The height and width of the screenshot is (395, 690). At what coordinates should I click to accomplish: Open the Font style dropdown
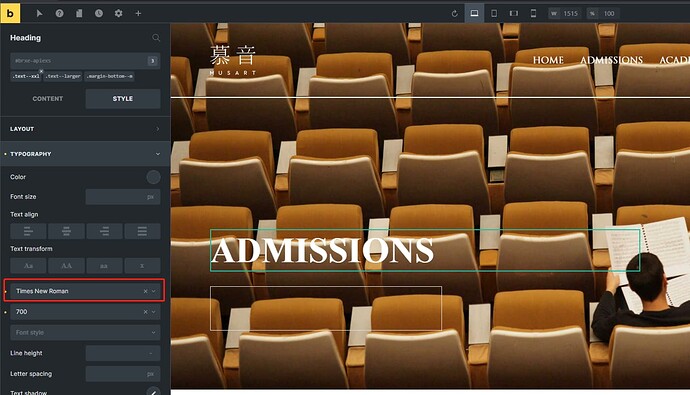tap(85, 333)
